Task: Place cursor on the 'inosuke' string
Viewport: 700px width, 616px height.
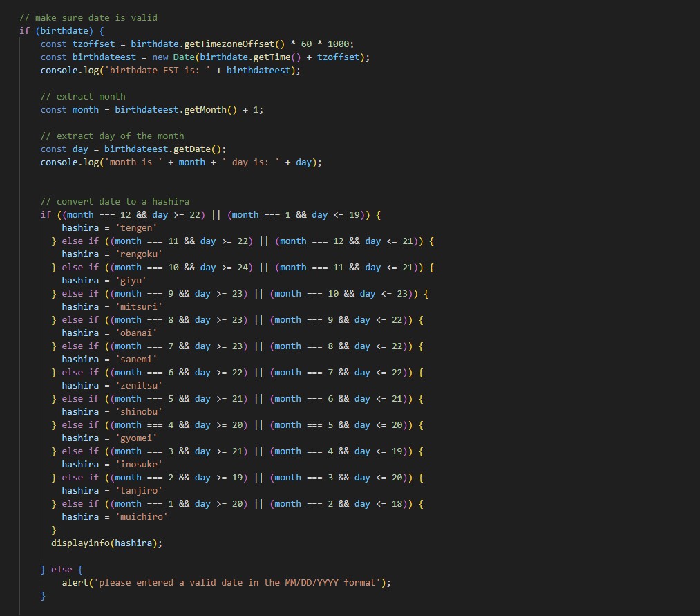Action: (x=140, y=464)
